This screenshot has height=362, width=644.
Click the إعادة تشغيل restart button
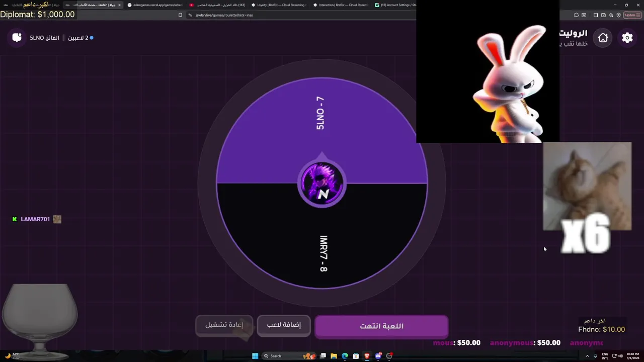(224, 325)
